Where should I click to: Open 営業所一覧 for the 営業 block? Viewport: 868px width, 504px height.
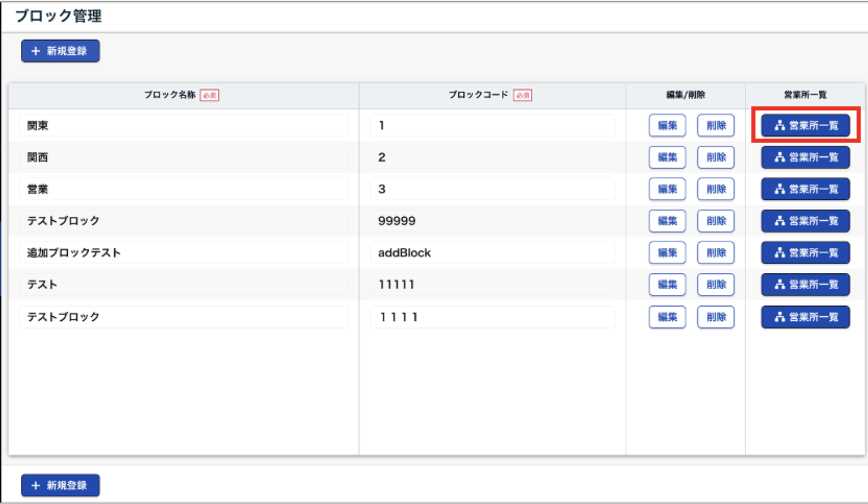(805, 189)
